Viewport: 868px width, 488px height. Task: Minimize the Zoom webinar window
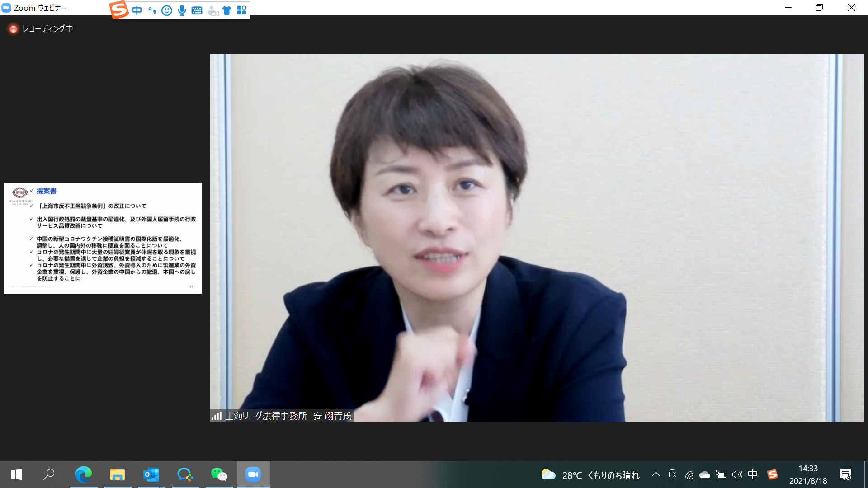point(788,8)
